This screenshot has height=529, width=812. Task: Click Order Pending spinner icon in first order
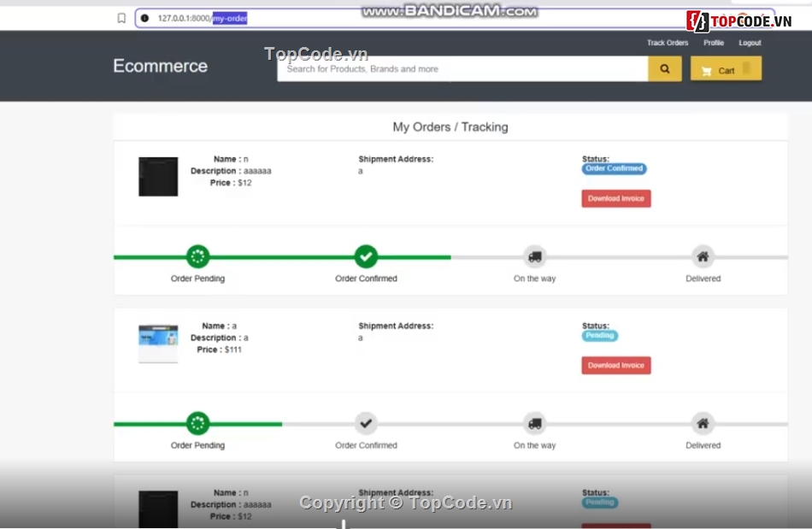[x=197, y=256]
